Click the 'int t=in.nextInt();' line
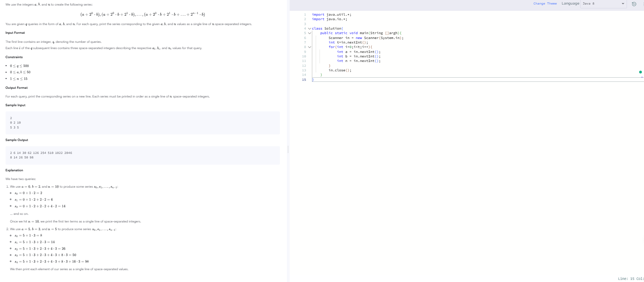Image resolution: width=644 pixels, height=282 pixels. click(348, 42)
